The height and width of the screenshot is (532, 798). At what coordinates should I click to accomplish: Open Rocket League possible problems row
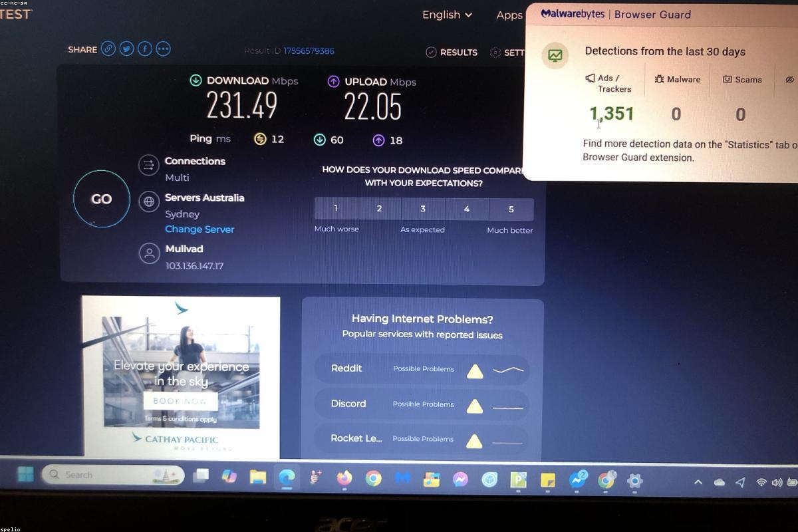(x=422, y=439)
